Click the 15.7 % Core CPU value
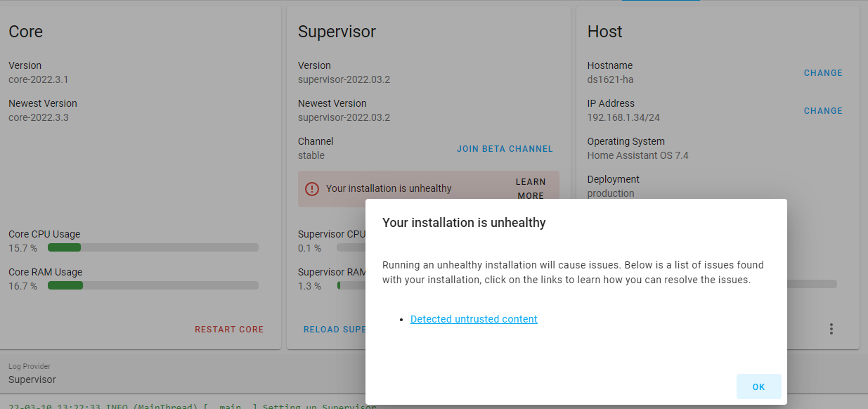 coord(23,248)
